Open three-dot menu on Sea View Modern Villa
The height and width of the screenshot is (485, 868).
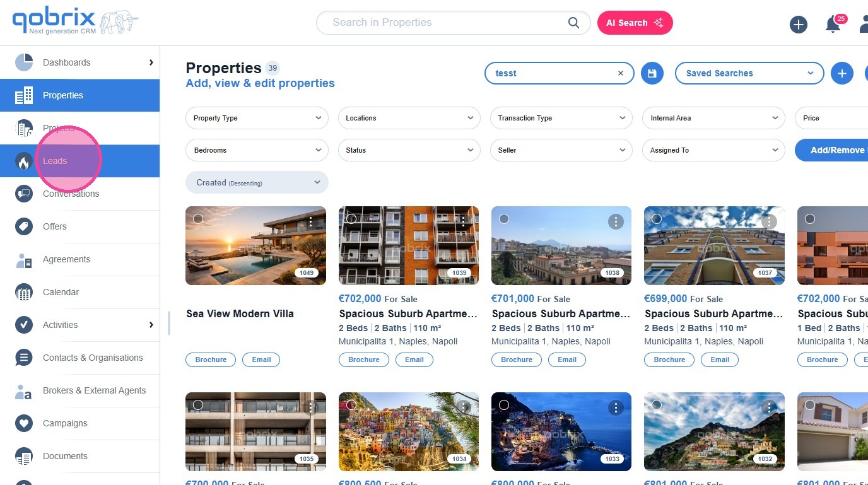tap(311, 222)
